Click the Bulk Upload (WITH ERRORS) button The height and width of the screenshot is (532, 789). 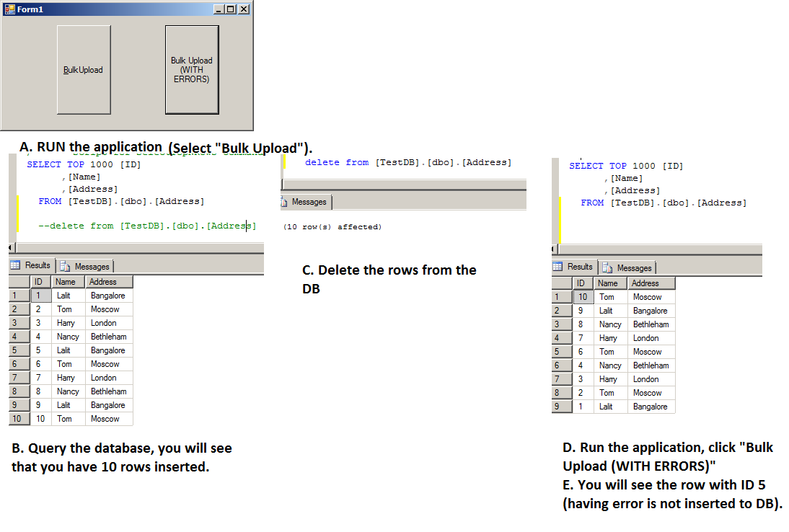(192, 70)
